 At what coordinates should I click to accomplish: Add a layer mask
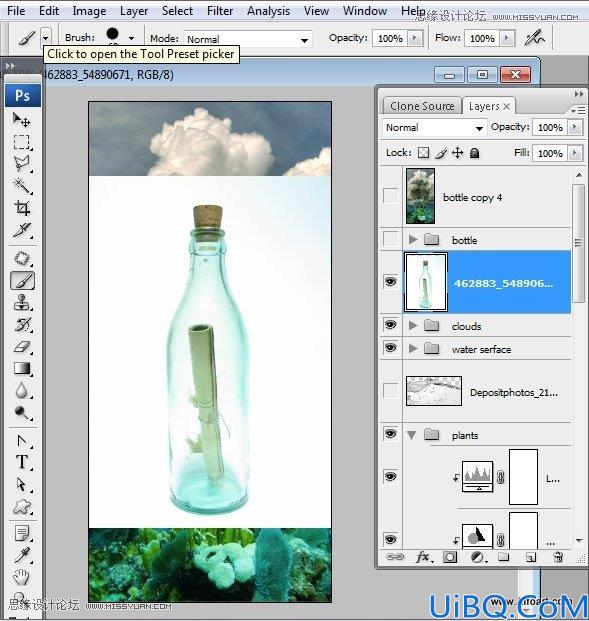[x=450, y=557]
